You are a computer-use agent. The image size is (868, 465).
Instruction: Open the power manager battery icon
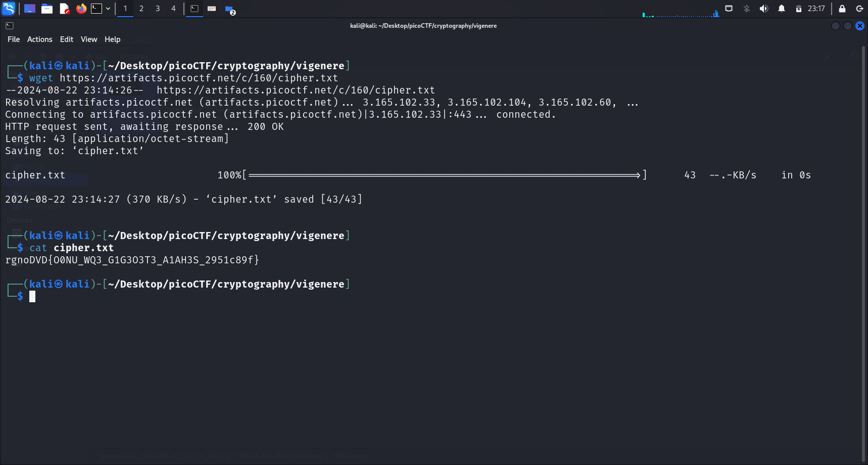(798, 9)
